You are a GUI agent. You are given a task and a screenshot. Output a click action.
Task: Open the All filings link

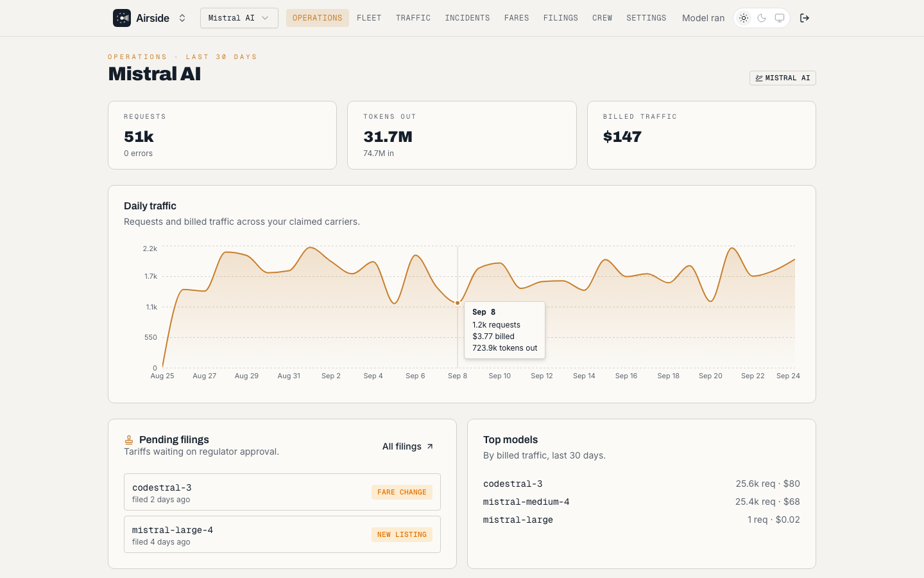408,446
